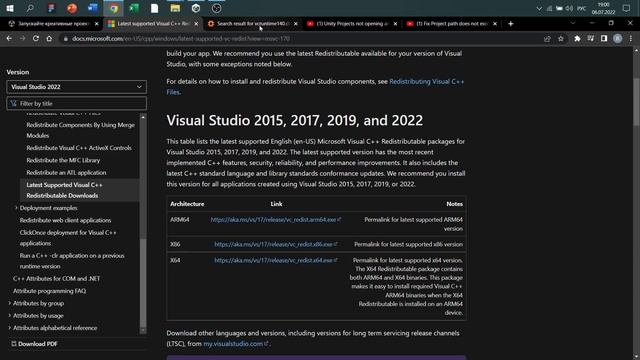Close the Search result for vcruntime140 tab

(296, 24)
